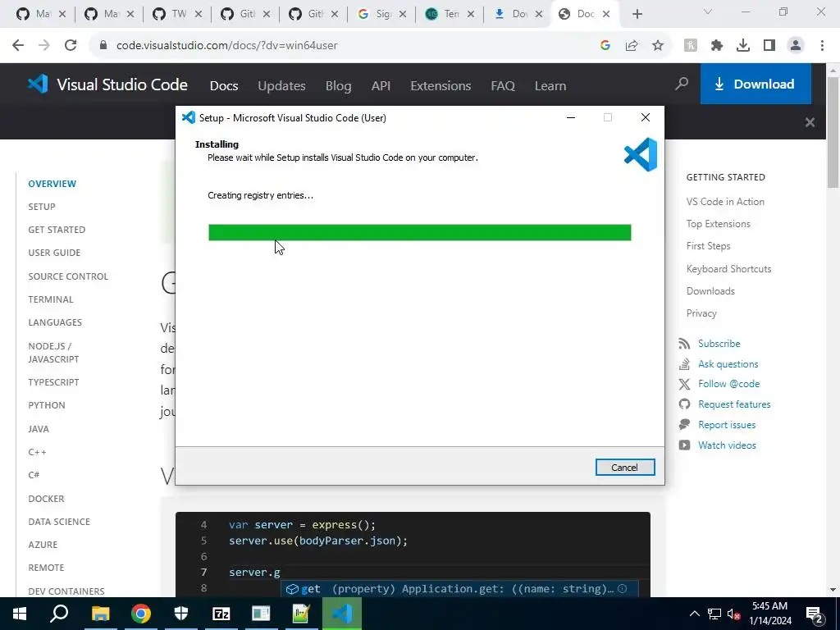Cancel the VS Code installation

point(624,467)
